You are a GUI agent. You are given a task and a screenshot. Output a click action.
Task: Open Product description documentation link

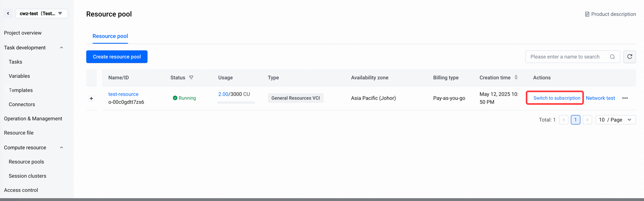[610, 14]
